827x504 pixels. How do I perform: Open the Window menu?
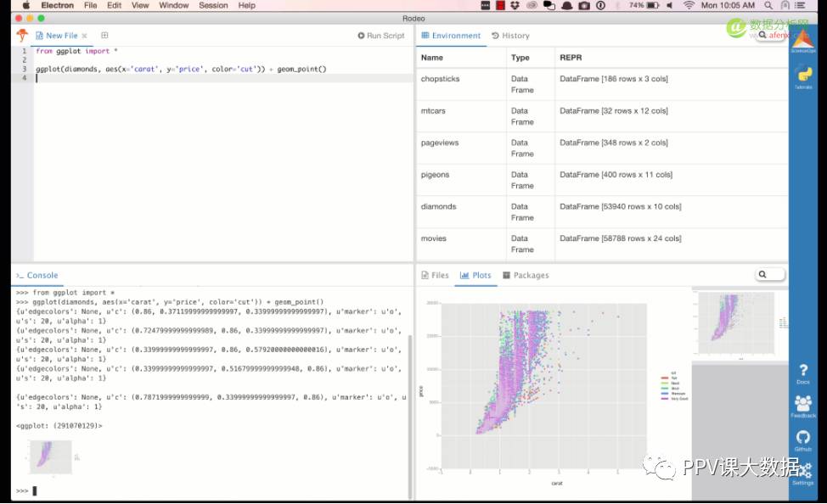173,5
